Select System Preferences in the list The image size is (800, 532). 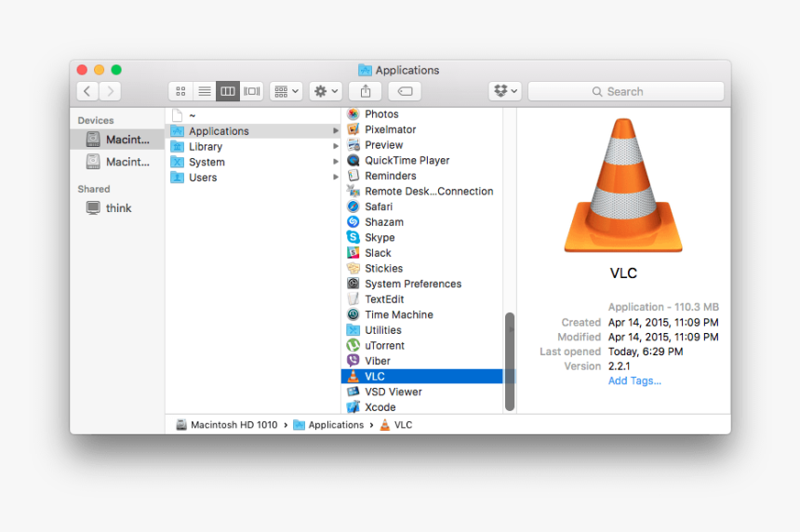[412, 284]
